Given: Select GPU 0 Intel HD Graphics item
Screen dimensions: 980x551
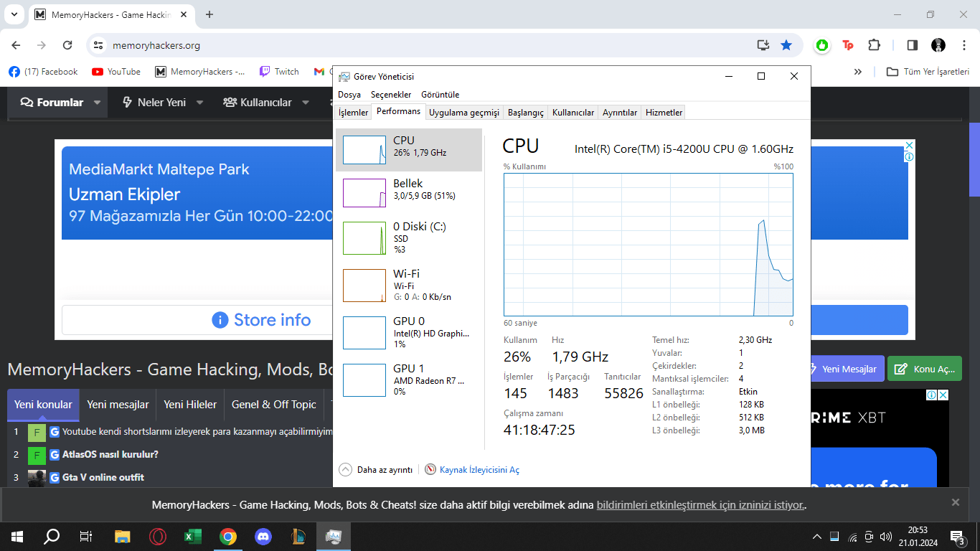Looking at the screenshot, I should pos(409,332).
